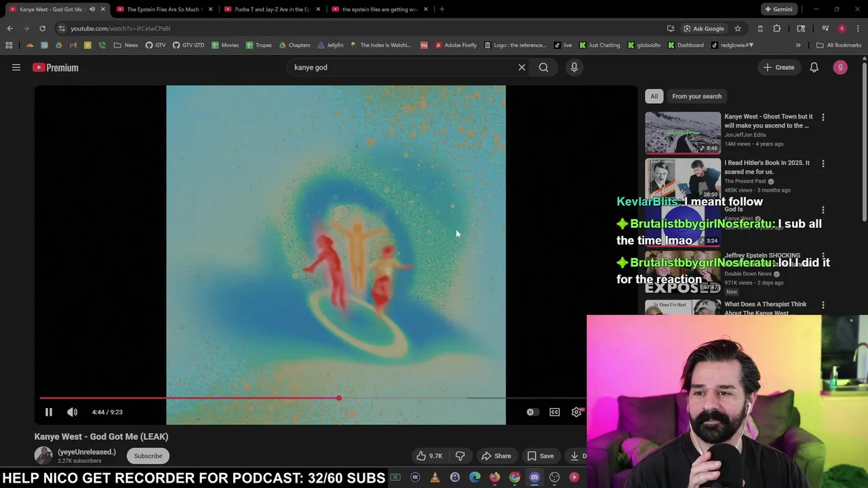The width and height of the screenshot is (868, 488).
Task: Open Discord from the taskbar
Action: point(534,477)
